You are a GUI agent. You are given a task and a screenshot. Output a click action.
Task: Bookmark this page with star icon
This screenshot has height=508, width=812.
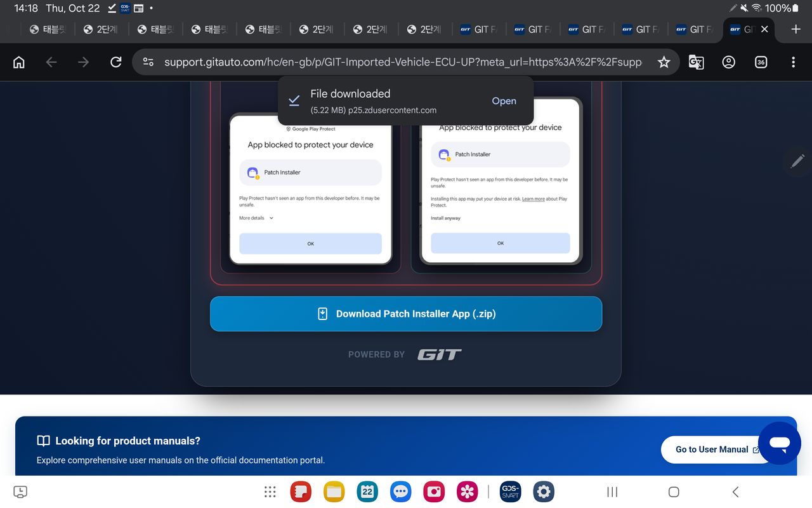click(x=664, y=62)
